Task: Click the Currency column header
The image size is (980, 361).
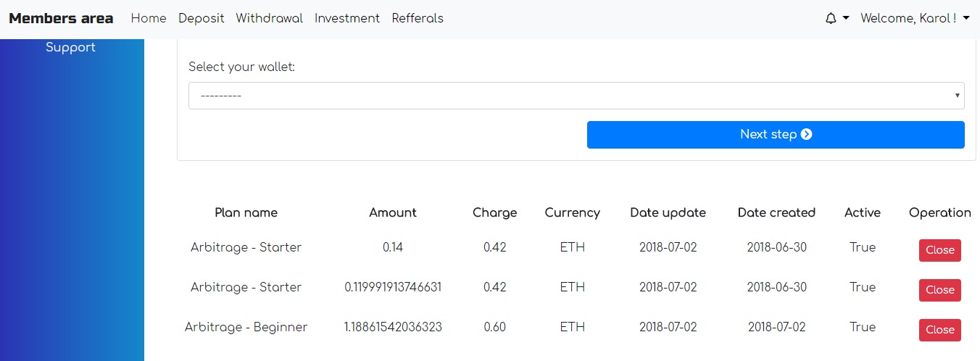Action: point(573,212)
